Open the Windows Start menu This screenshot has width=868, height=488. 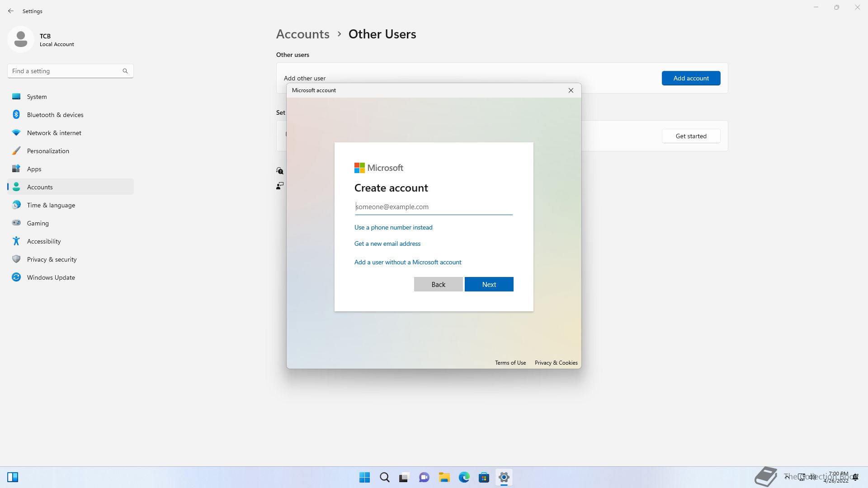pos(364,477)
